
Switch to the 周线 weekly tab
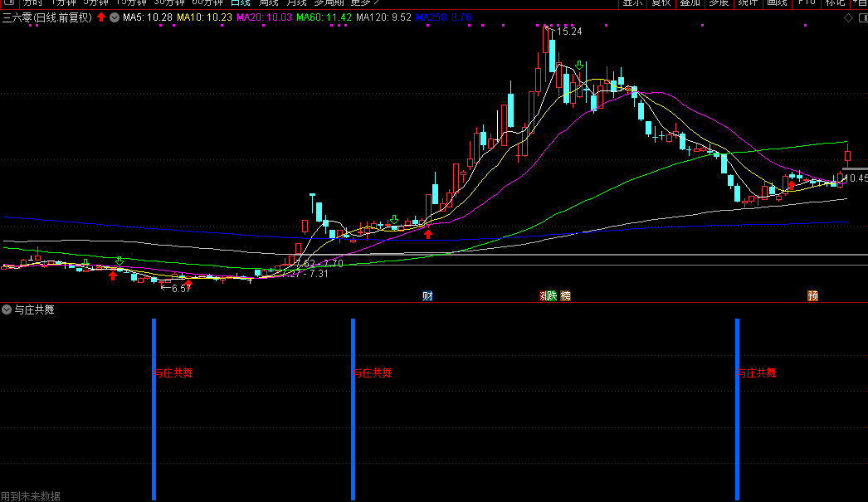pyautogui.click(x=269, y=2)
